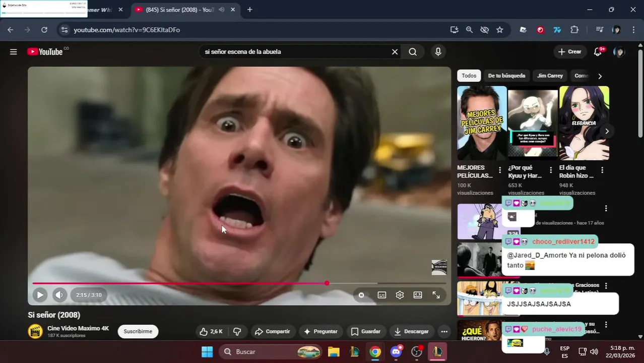
Task: Switch to theater mode
Action: click(418, 295)
